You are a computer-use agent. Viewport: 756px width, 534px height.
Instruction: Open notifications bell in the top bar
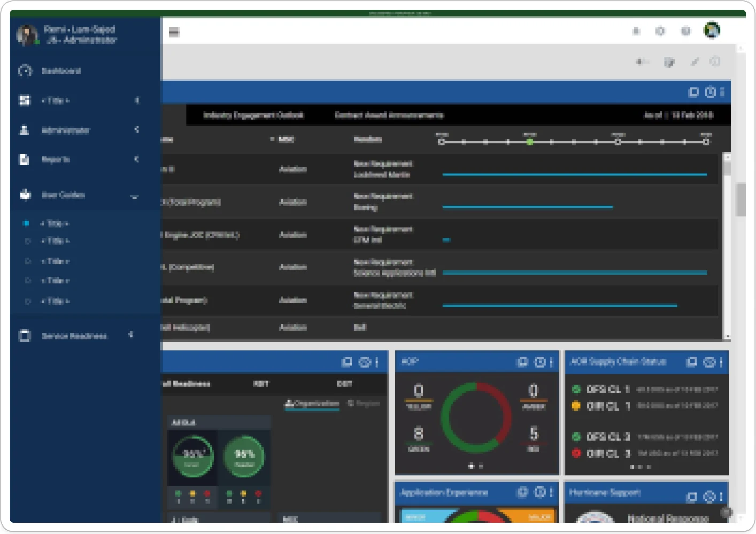click(636, 31)
